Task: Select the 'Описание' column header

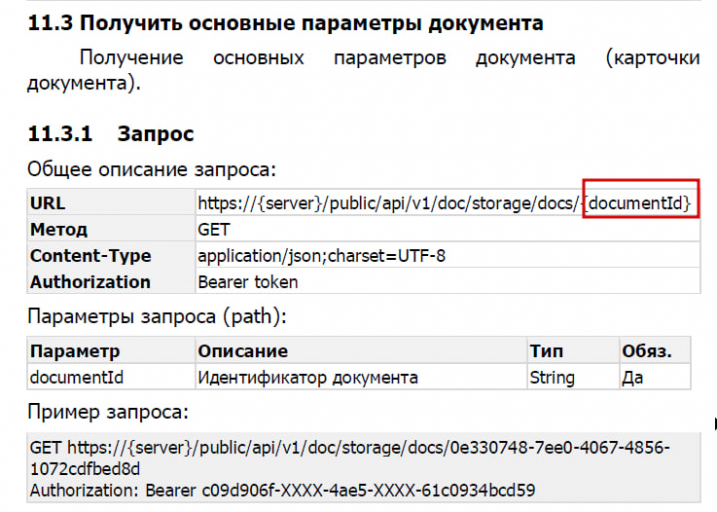Action: pyautogui.click(x=243, y=351)
